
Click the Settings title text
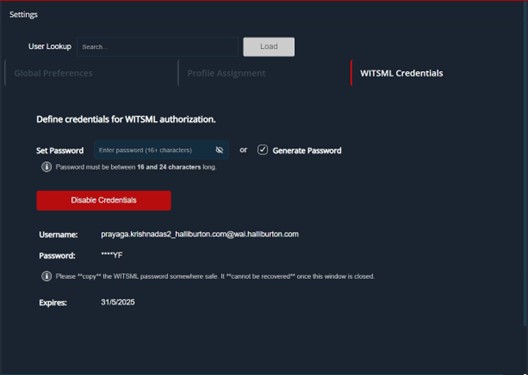tap(24, 15)
